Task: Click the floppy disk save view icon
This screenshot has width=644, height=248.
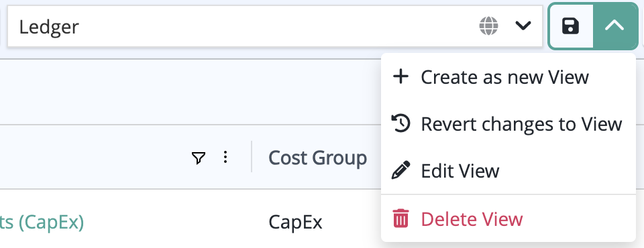Action: (x=570, y=26)
